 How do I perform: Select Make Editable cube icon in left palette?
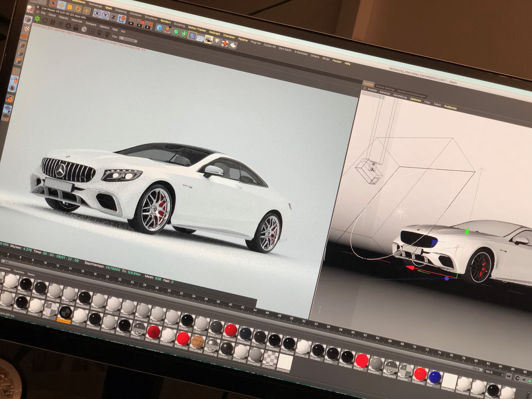click(x=28, y=20)
